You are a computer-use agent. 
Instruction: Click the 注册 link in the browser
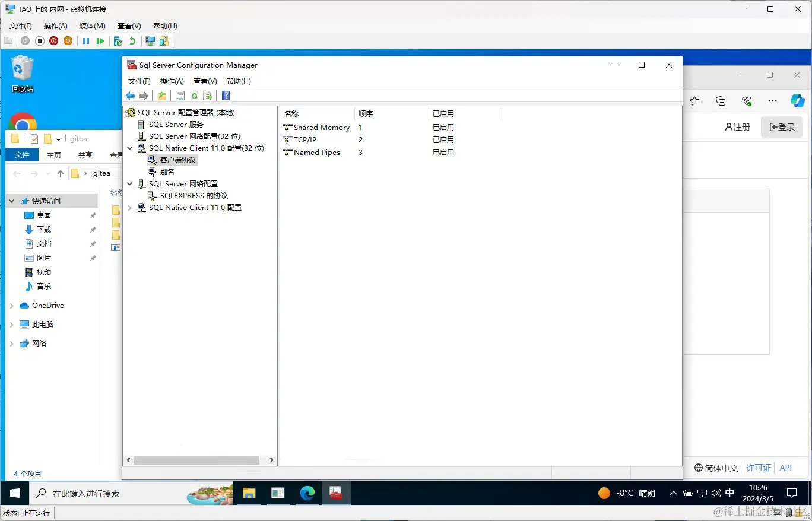pos(738,127)
